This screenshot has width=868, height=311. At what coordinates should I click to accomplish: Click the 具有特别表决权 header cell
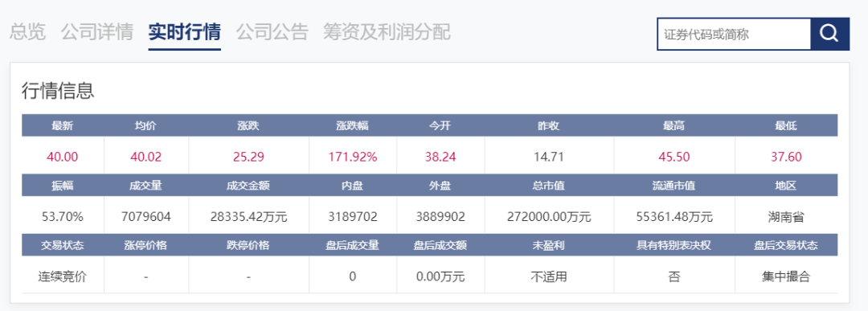(x=674, y=245)
